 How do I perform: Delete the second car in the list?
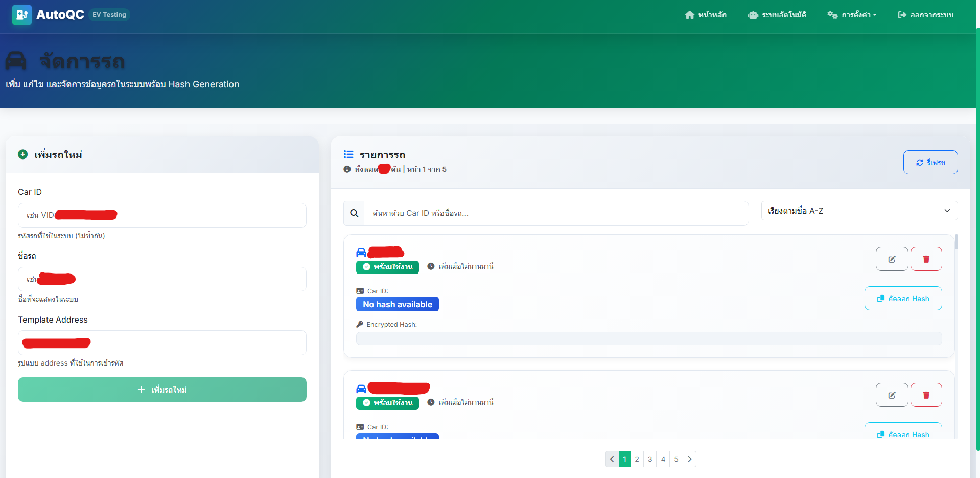(926, 395)
